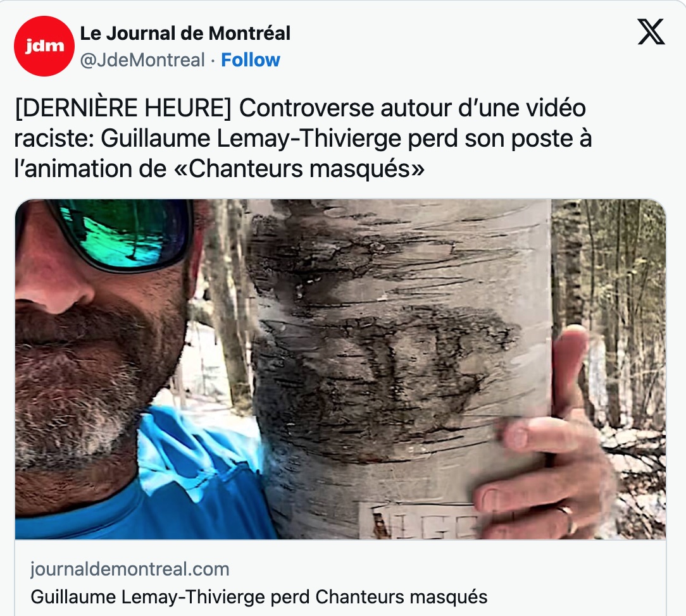Click the @JdeMontreal handle
The image size is (686, 616).
tap(142, 60)
